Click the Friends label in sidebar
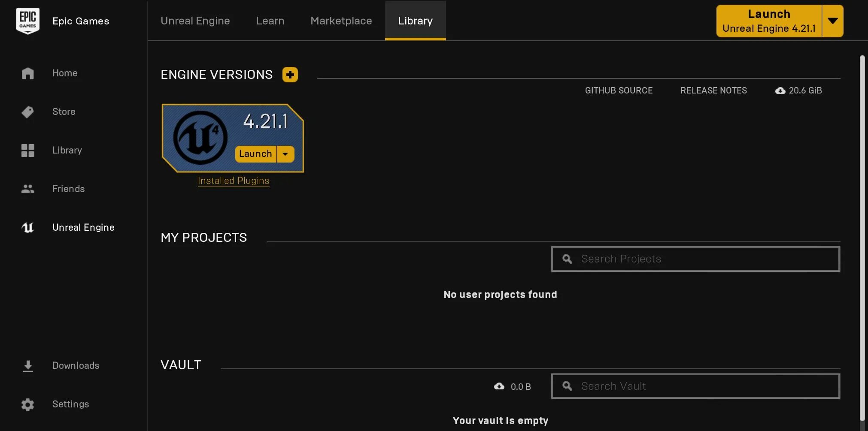Screen dimensions: 868x431 (x=68, y=189)
